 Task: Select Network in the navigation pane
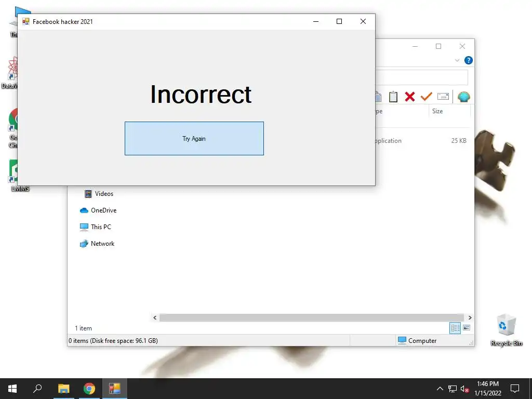[102, 244]
